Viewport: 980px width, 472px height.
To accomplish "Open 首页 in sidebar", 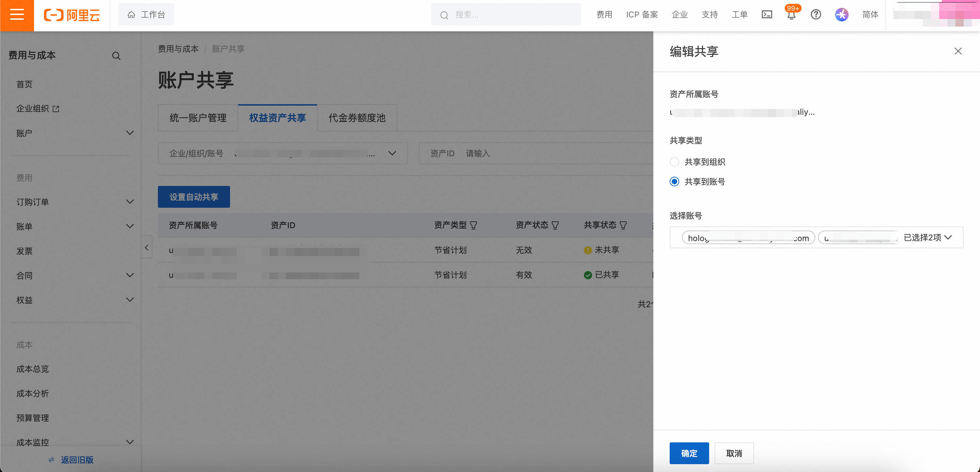I will (24, 84).
